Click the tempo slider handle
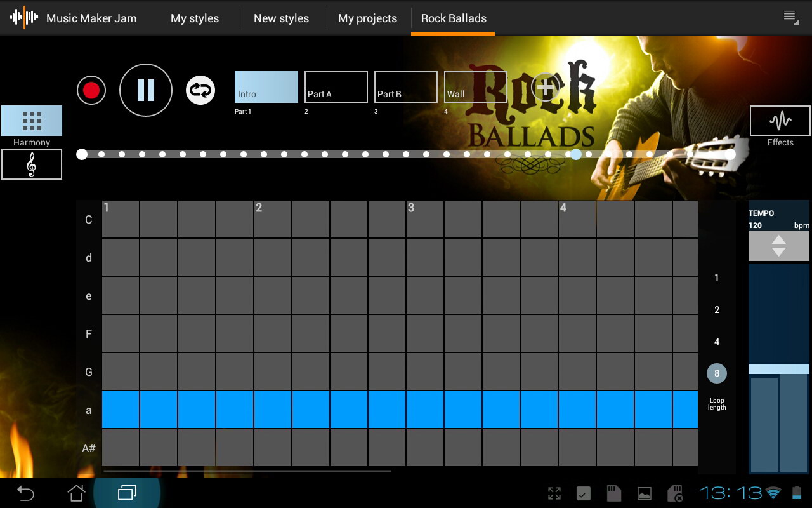Viewport: 812px width, 508px height. click(x=779, y=369)
